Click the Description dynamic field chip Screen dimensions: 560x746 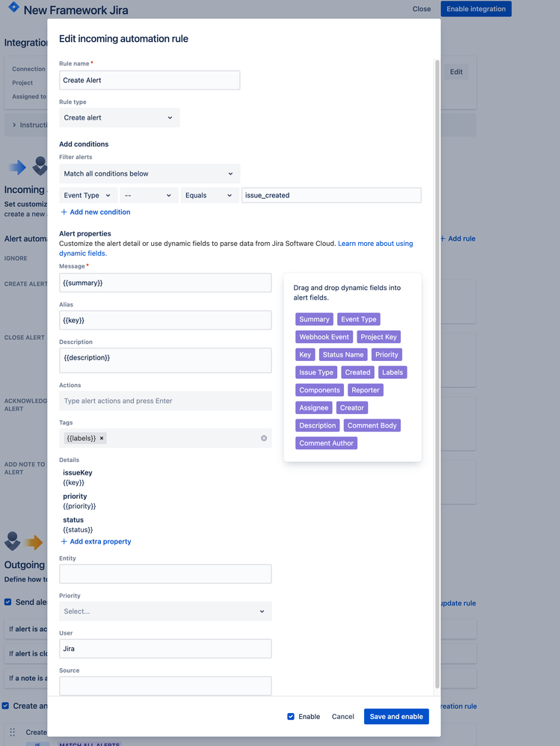click(317, 425)
